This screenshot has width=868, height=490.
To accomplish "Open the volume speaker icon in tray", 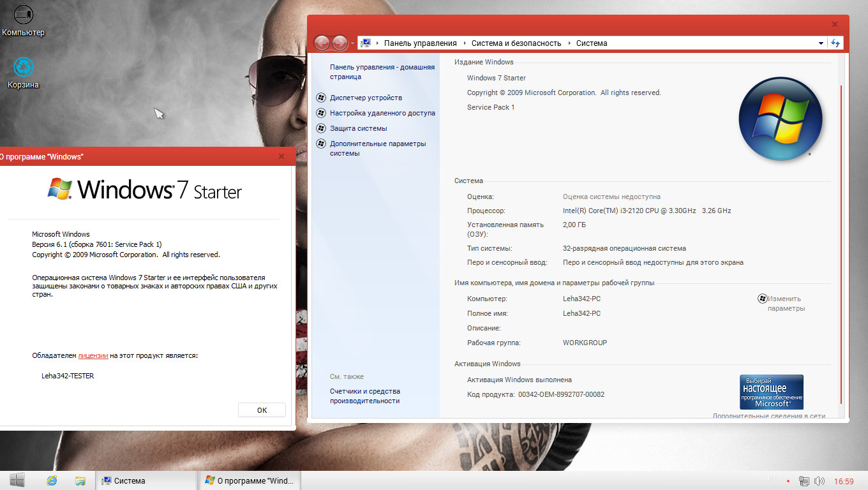I will tap(818, 481).
